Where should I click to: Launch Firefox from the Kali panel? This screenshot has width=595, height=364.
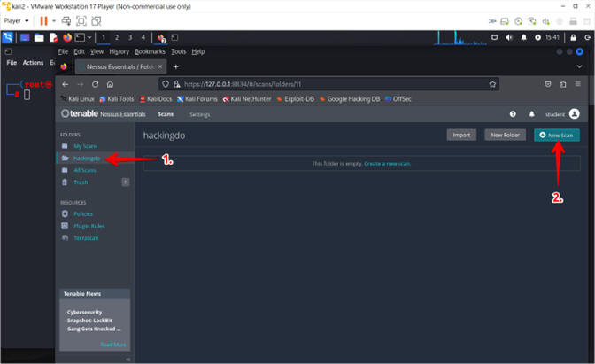click(67, 37)
